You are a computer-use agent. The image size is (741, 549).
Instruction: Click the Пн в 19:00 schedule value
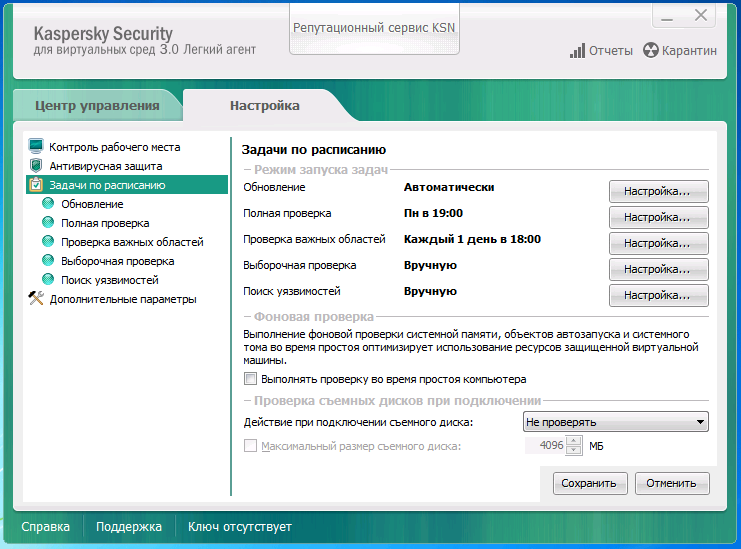[433, 213]
